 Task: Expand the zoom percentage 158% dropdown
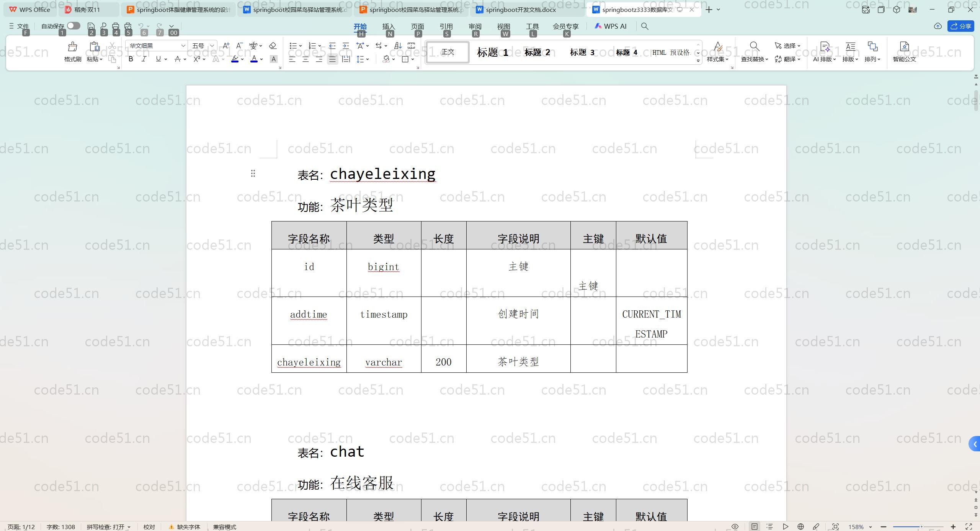click(x=870, y=527)
